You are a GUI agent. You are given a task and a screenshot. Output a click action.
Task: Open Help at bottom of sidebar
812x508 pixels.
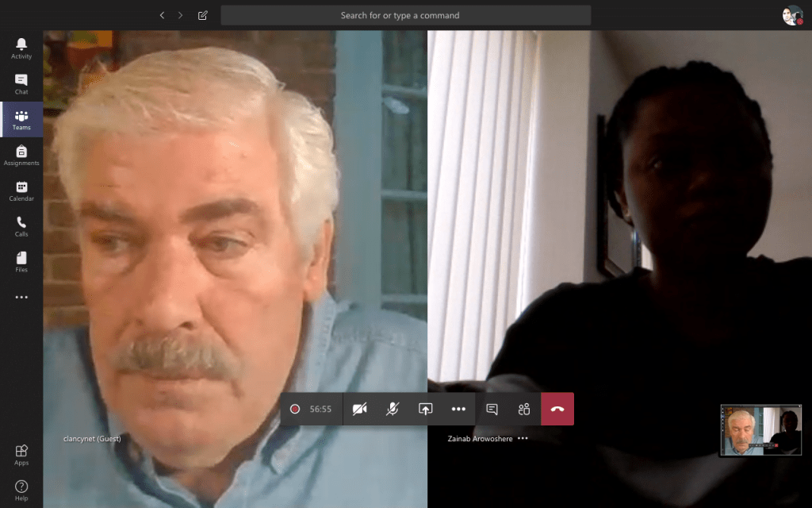point(21,489)
